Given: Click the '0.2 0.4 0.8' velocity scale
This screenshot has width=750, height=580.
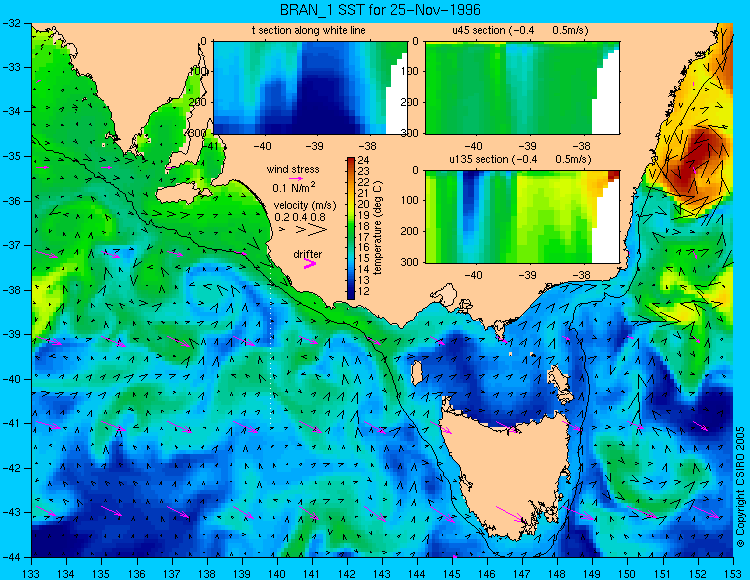Looking at the screenshot, I should [x=300, y=217].
